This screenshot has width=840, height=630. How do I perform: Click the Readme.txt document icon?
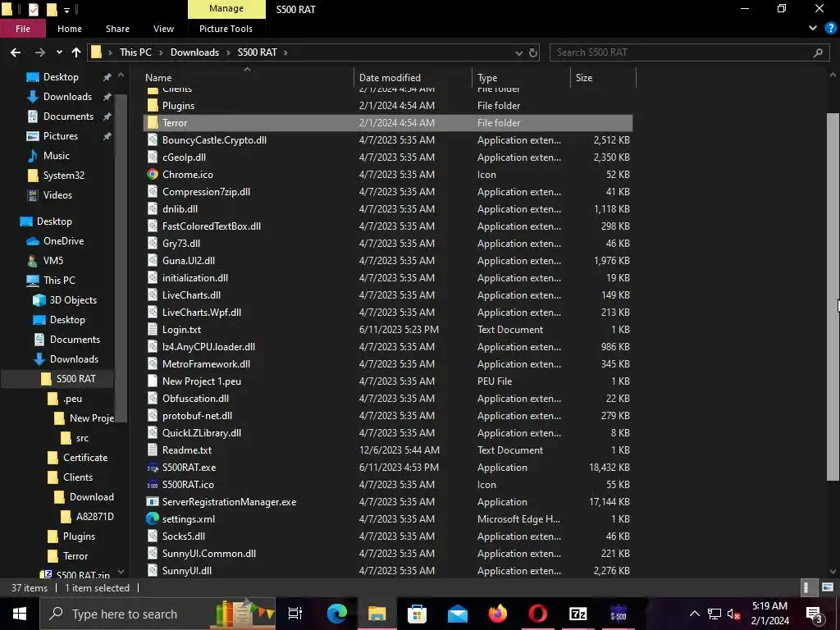[x=153, y=450]
